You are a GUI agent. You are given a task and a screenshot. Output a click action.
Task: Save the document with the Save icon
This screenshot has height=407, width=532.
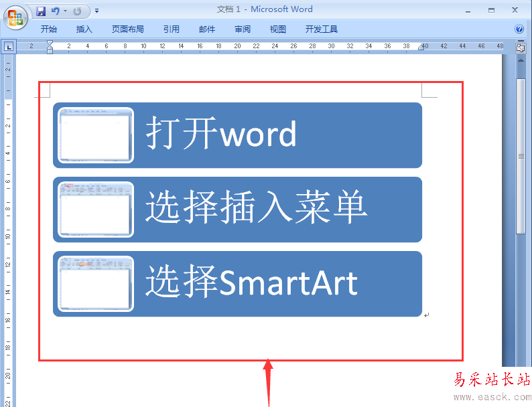(x=41, y=11)
